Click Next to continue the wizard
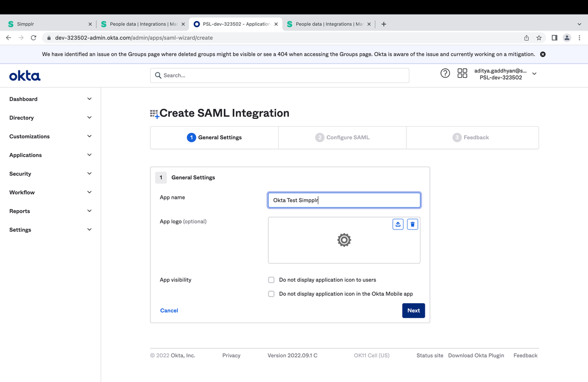 click(x=413, y=310)
